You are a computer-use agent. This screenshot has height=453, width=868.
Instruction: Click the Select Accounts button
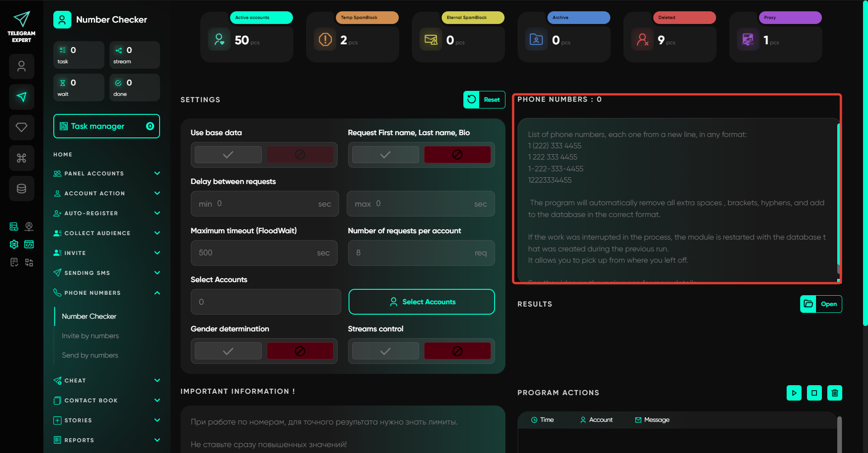421,302
